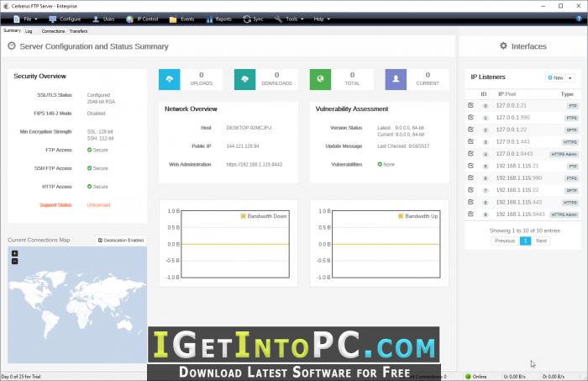The image size is (588, 381).
Task: Click the blue Uploads cloud icon
Action: (x=170, y=79)
